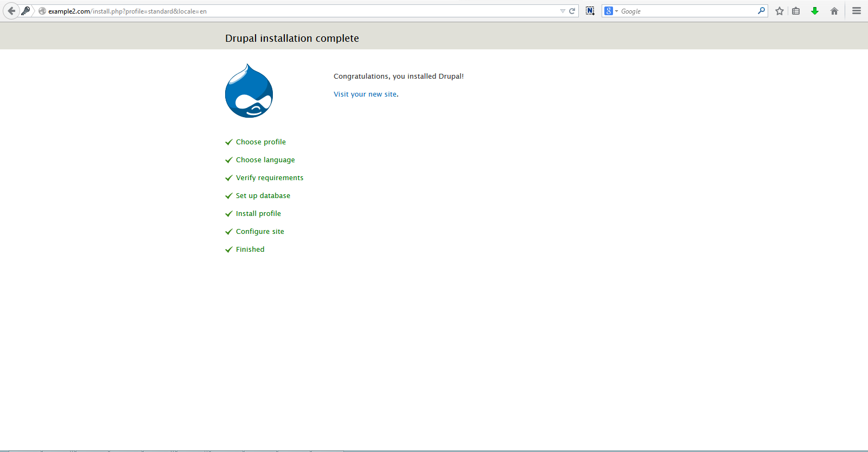The width and height of the screenshot is (868, 452).
Task: Click the 'Verify requirements' step text
Action: coord(270,177)
